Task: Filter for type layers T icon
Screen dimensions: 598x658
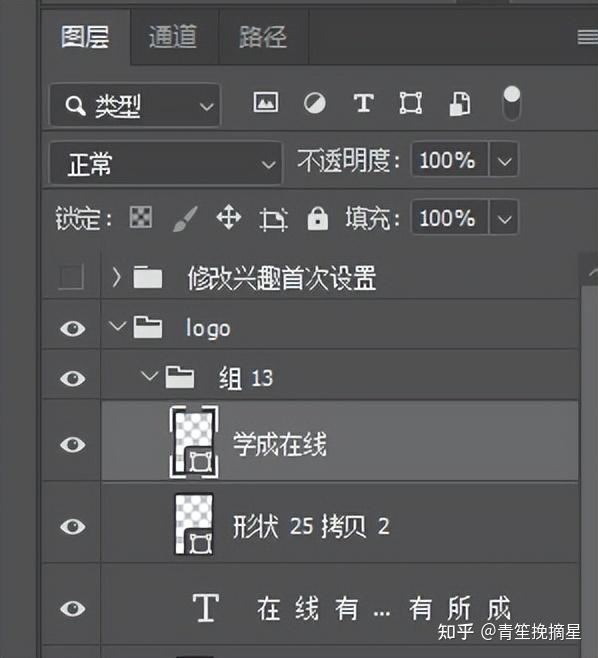Action: coord(363,103)
